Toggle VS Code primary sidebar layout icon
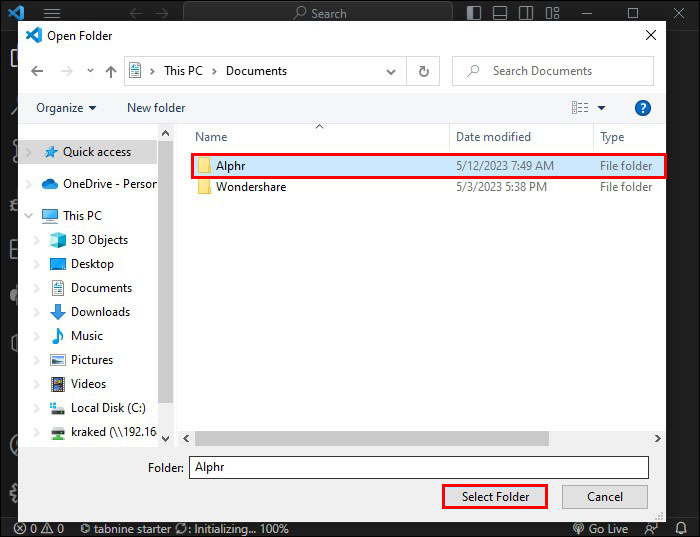Screen dimensions: 700x537 (474, 13)
